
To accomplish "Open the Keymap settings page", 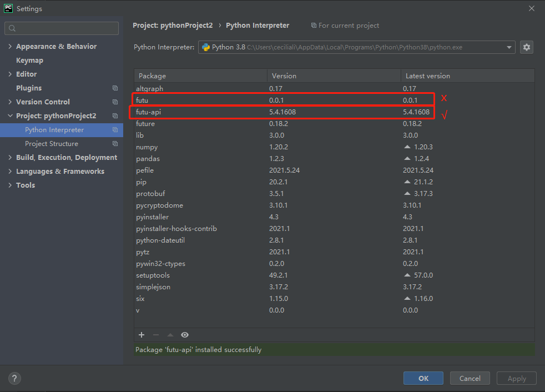I will [x=29, y=61].
